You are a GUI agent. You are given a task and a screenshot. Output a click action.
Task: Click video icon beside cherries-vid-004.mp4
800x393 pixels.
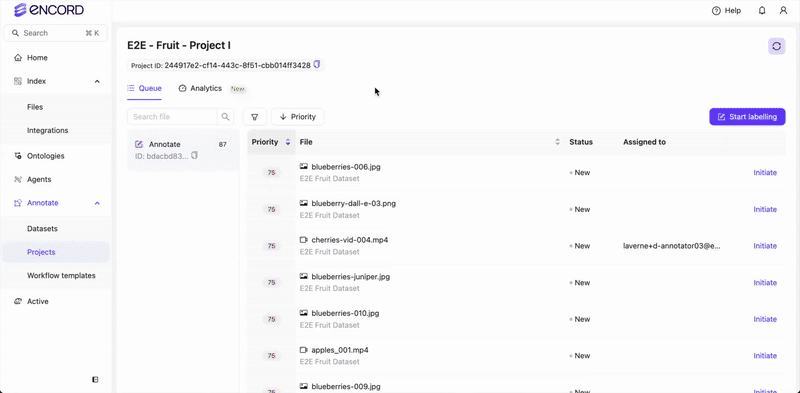(x=304, y=240)
